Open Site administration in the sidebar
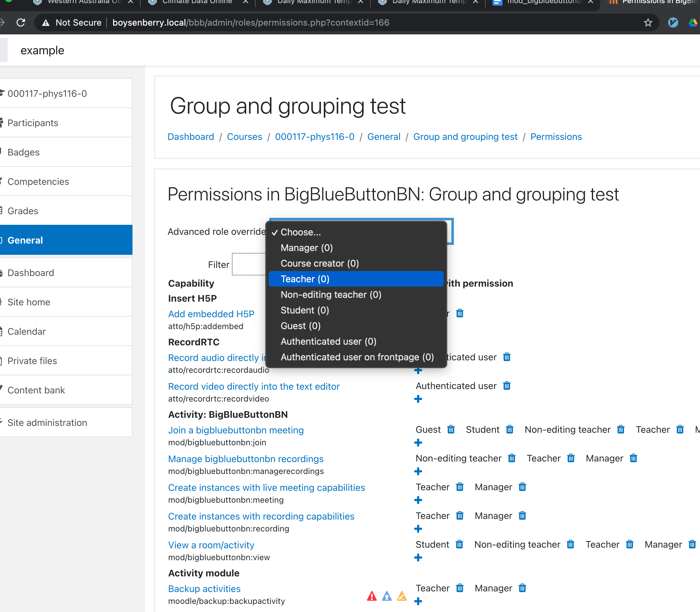700x612 pixels. (x=66, y=422)
